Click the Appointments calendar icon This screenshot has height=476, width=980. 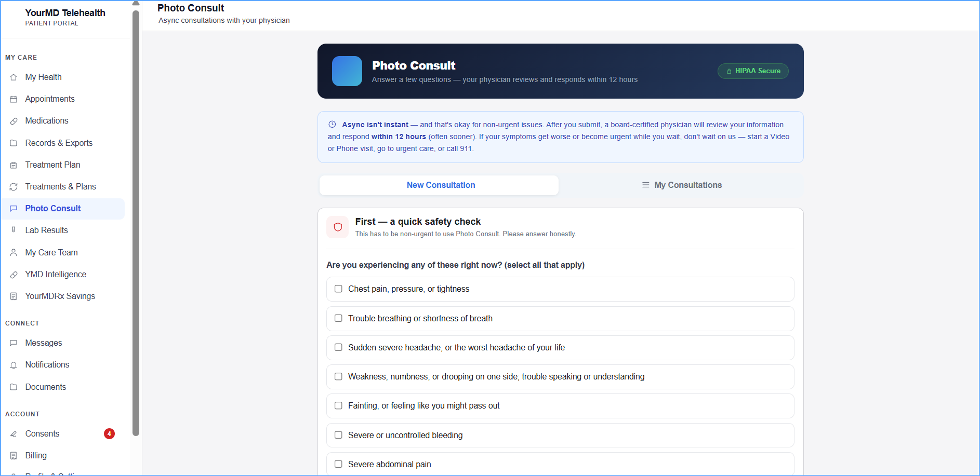tap(14, 99)
